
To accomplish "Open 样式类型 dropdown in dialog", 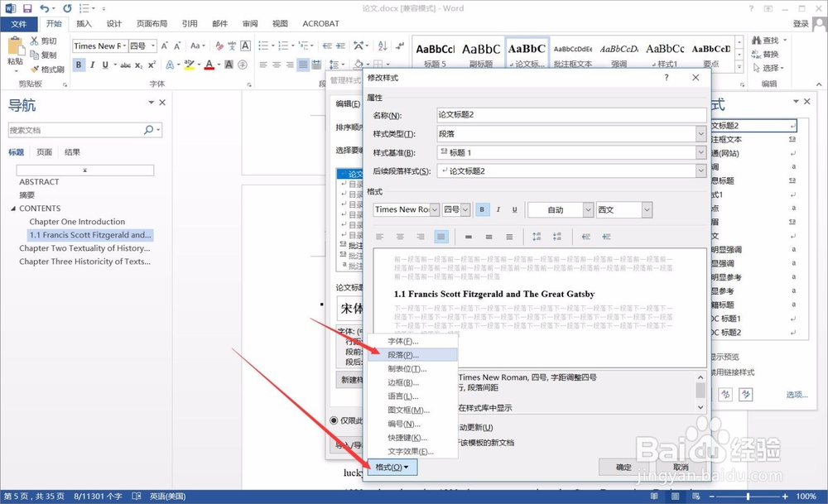I will tap(700, 134).
